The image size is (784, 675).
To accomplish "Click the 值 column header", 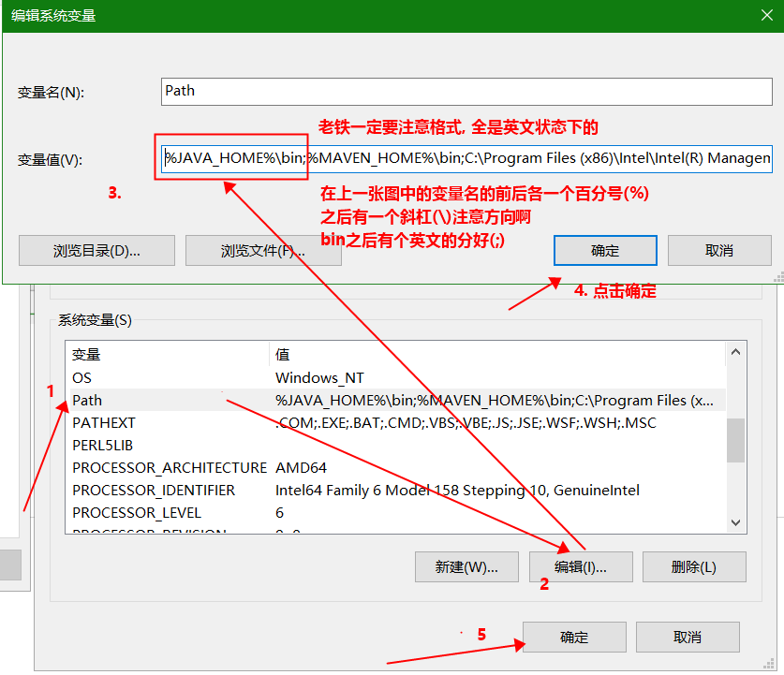I will tap(497, 354).
